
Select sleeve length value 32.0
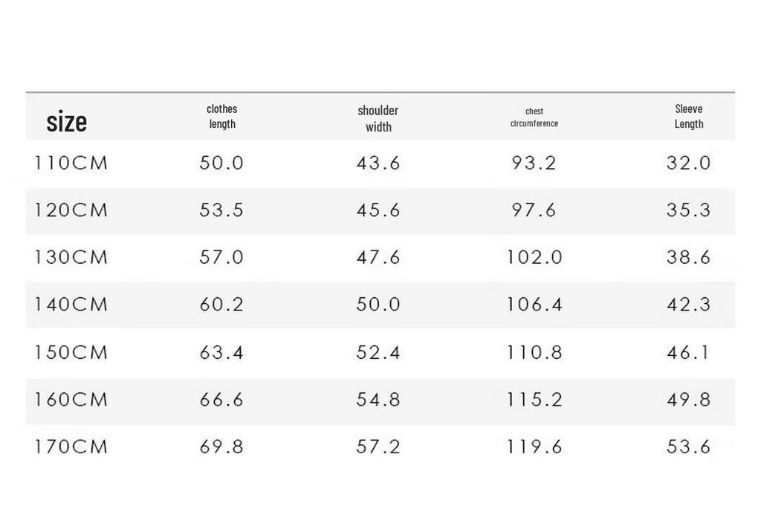click(x=688, y=163)
